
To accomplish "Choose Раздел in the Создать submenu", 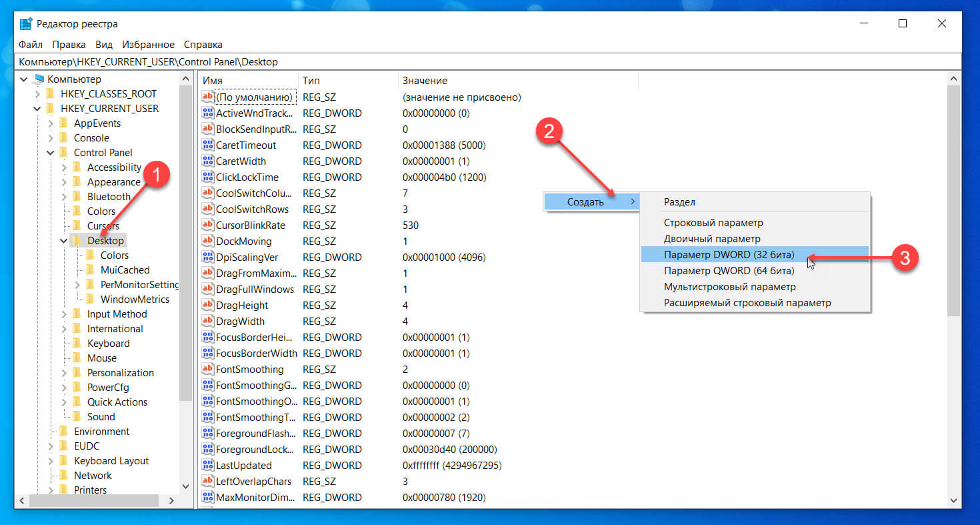I will point(755,202).
